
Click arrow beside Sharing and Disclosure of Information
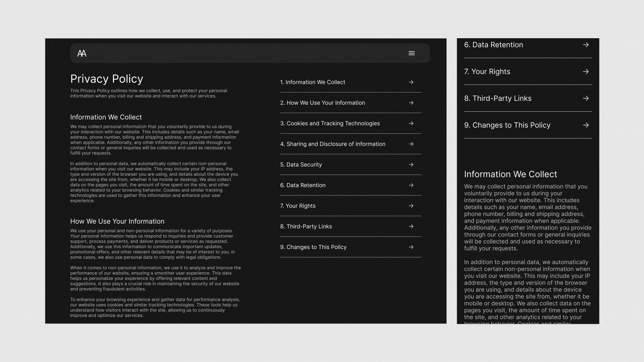coord(411,144)
